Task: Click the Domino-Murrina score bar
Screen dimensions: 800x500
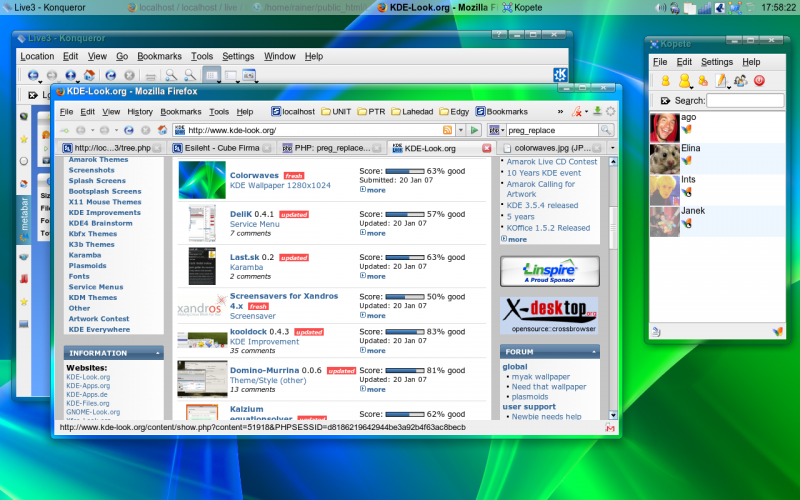Action: [405, 370]
